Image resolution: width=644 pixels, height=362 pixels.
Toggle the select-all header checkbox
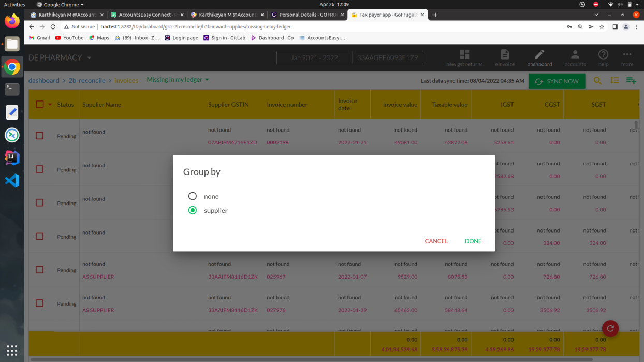pyautogui.click(x=40, y=105)
